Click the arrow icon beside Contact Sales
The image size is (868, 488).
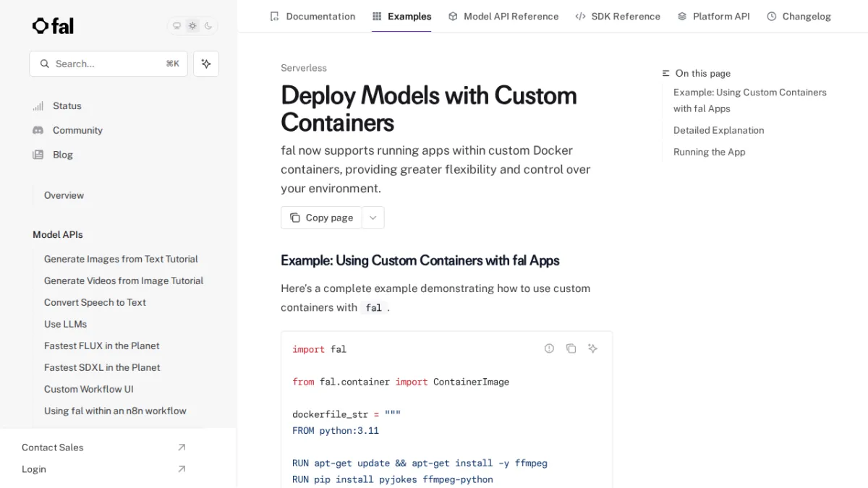(182, 448)
